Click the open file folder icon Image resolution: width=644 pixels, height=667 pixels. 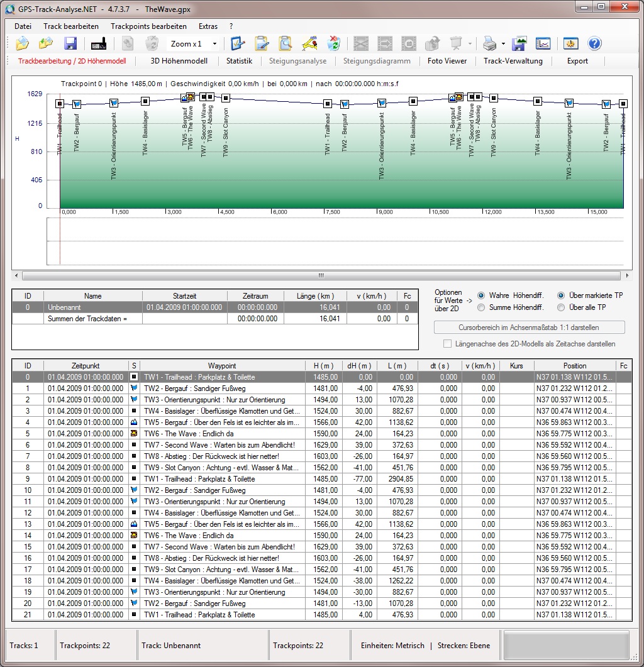pyautogui.click(x=23, y=43)
